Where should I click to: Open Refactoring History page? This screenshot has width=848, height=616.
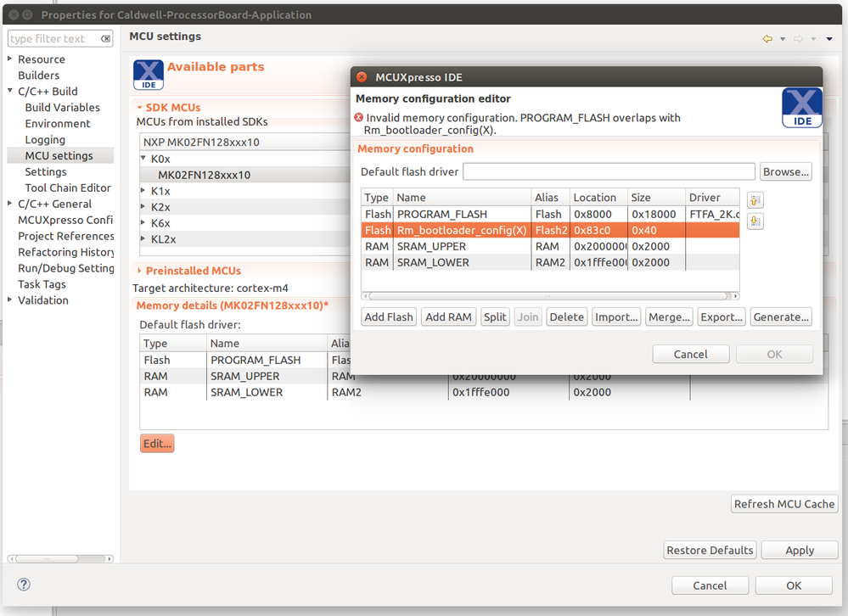click(x=66, y=252)
